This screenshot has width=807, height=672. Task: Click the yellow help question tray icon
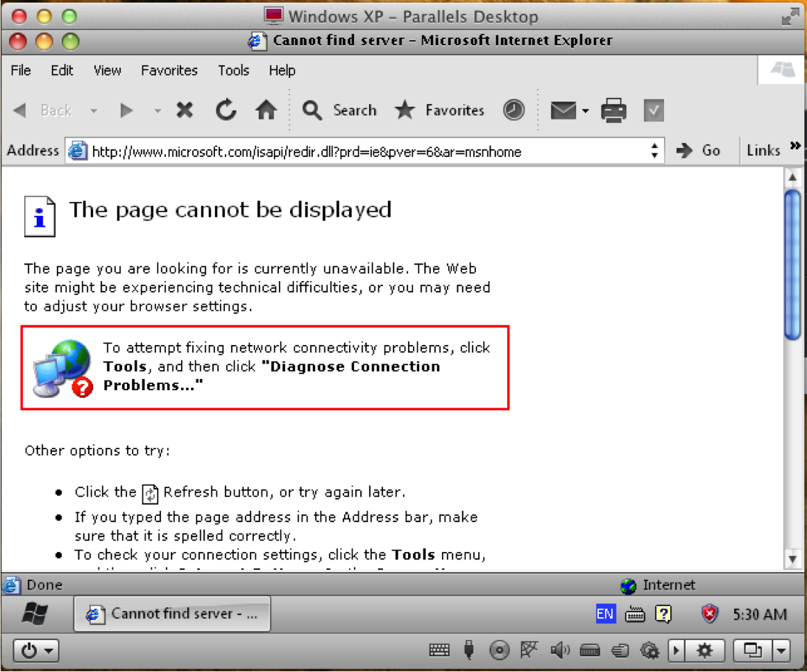[x=663, y=614]
